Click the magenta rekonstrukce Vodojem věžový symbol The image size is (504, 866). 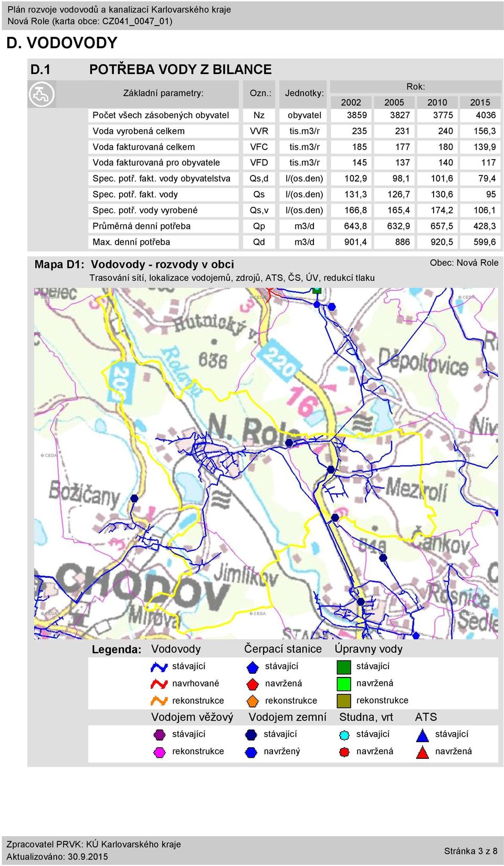coord(159,752)
